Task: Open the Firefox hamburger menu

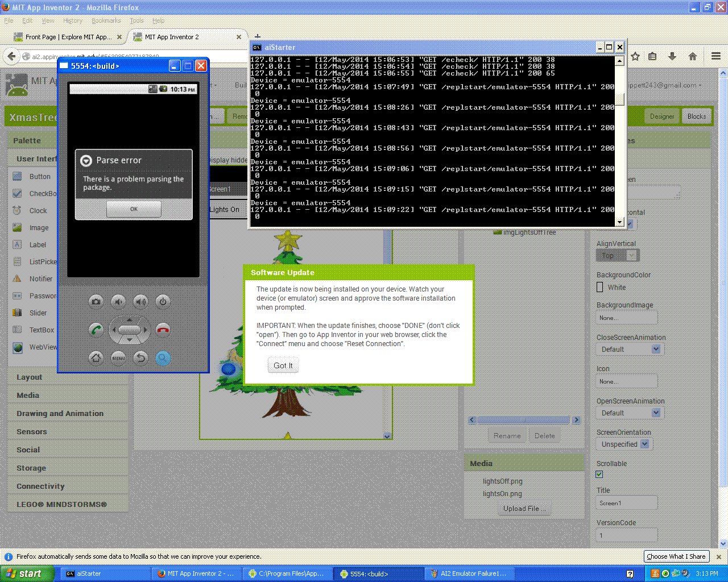Action: [716, 56]
